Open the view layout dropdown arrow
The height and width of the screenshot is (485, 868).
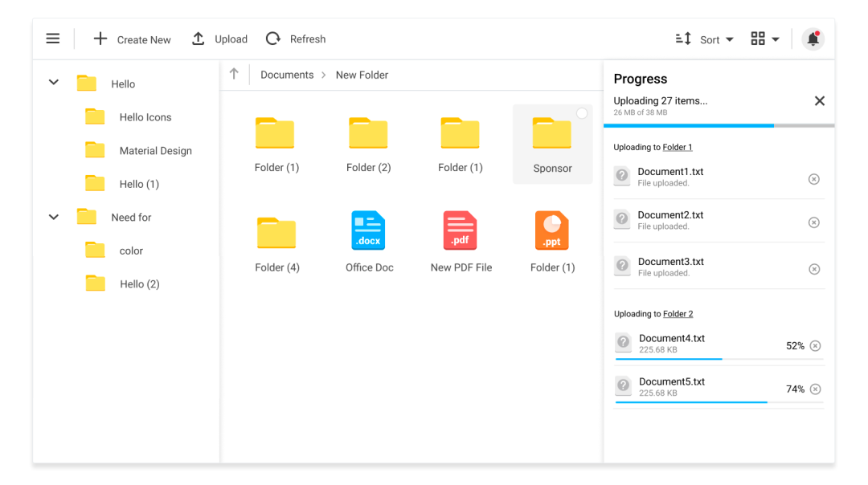pyautogui.click(x=776, y=40)
